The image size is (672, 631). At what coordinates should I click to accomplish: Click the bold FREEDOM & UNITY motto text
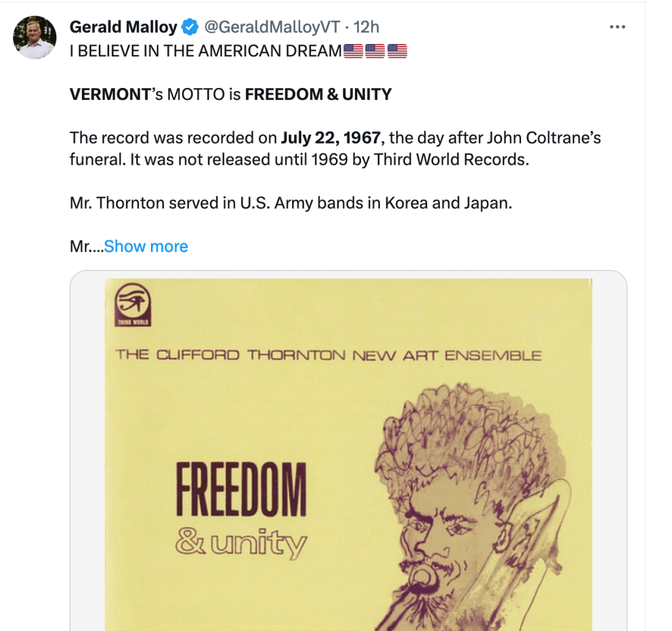point(318,94)
